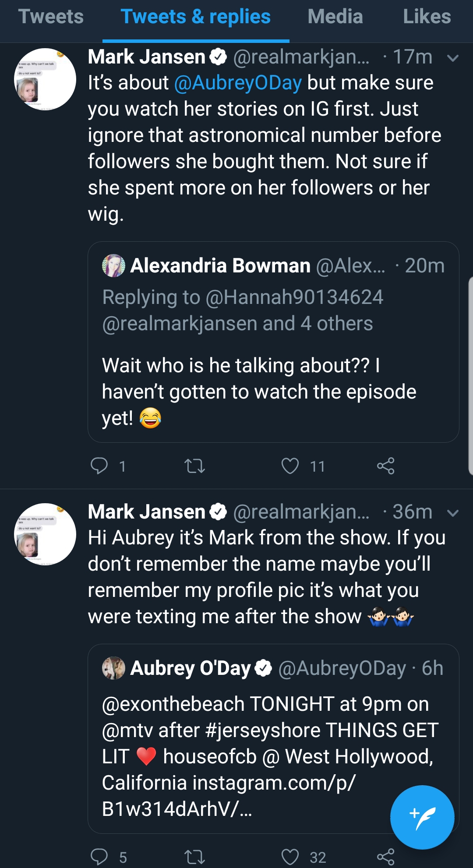Image resolution: width=473 pixels, height=868 pixels.
Task: Open Aubrey O'Day's quoted tweet
Action: click(x=273, y=739)
